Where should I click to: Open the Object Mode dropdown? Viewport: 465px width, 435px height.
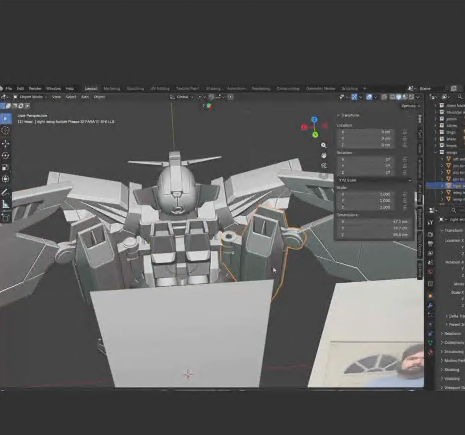click(31, 97)
